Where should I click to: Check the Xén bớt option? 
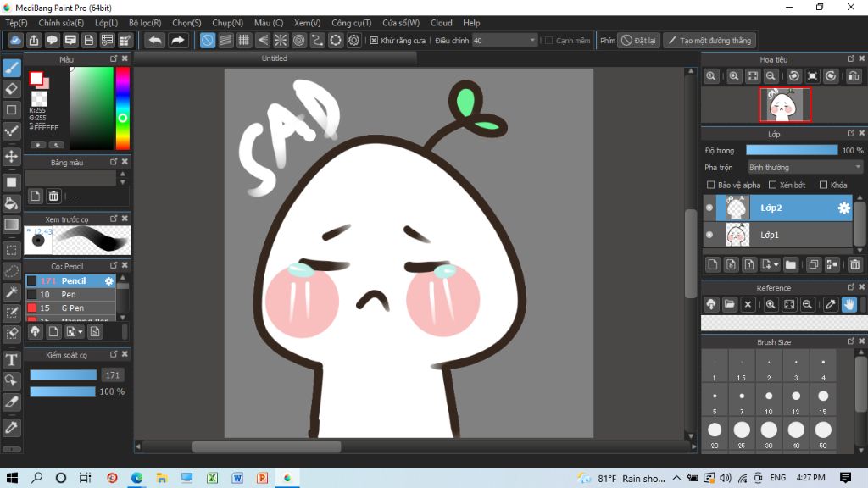click(x=773, y=185)
